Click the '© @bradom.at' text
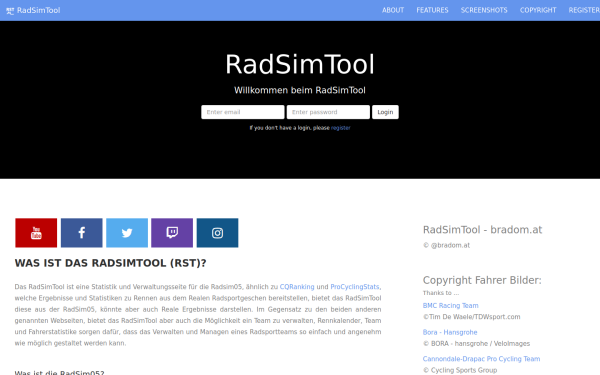600x375 pixels. 446,245
